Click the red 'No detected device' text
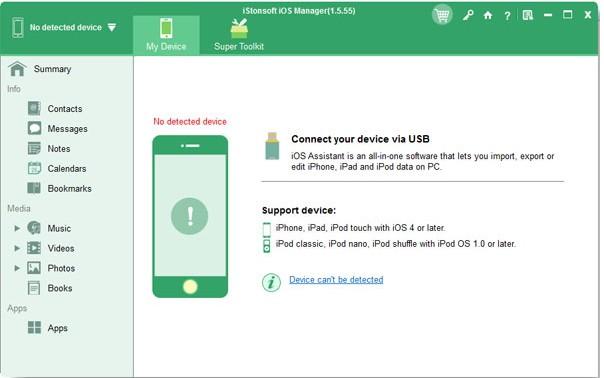The width and height of the screenshot is (604, 378). tap(190, 122)
